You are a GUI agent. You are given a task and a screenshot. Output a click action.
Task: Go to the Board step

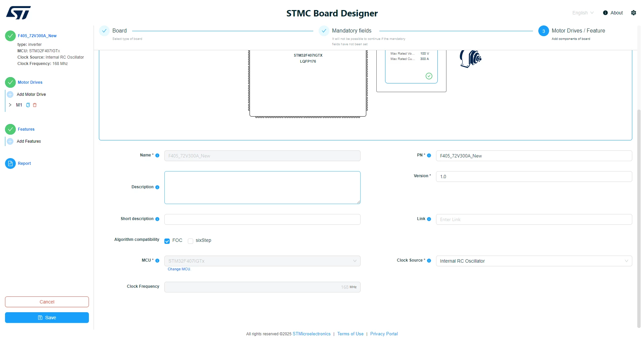tap(119, 30)
